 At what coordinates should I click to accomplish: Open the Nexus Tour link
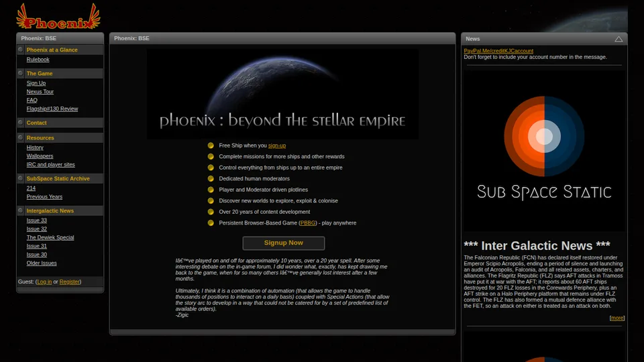[x=40, y=92]
